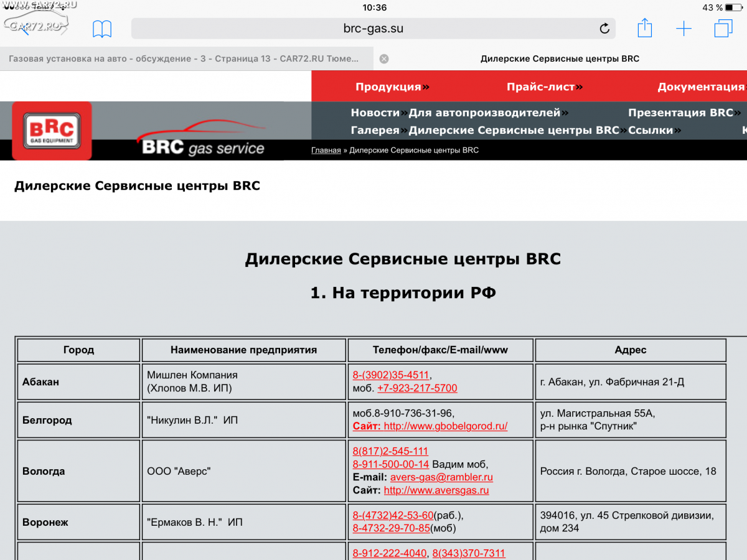
Task: Call Вадим mobile 8-911-500-00-14
Action: (391, 464)
